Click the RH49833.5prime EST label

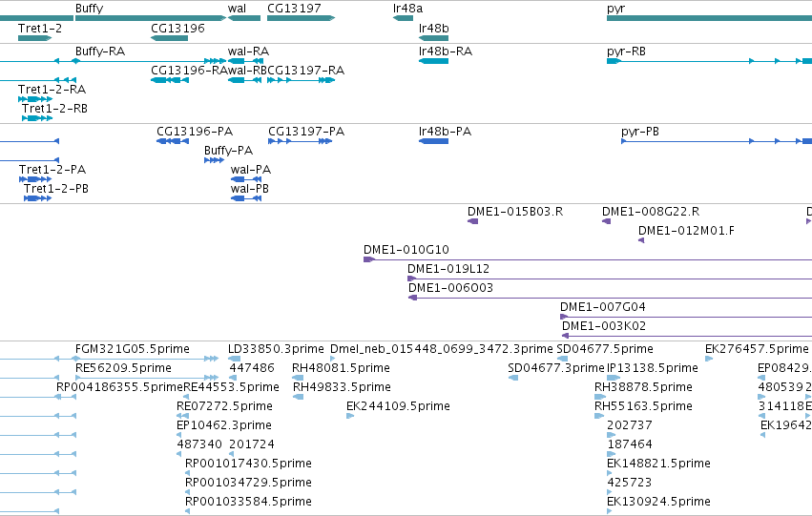[x=342, y=387]
